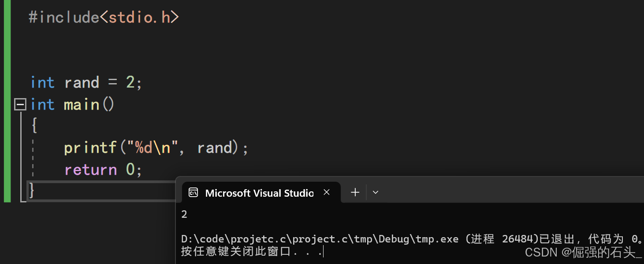Open the terminal tab dropdown chevron
Image resolution: width=644 pixels, height=264 pixels.
click(376, 192)
